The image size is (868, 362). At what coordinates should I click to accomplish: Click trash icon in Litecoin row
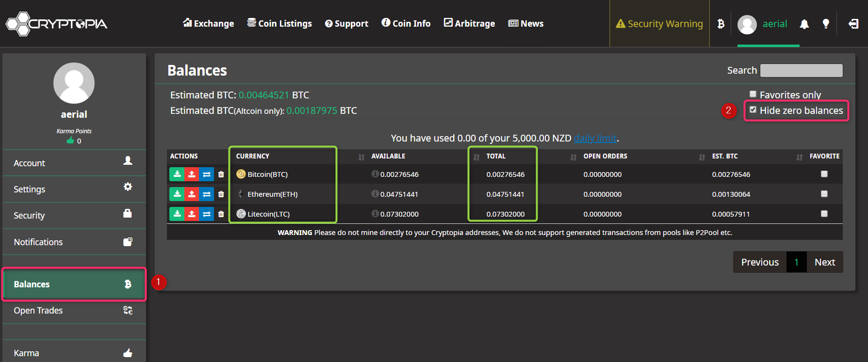pyautogui.click(x=221, y=214)
